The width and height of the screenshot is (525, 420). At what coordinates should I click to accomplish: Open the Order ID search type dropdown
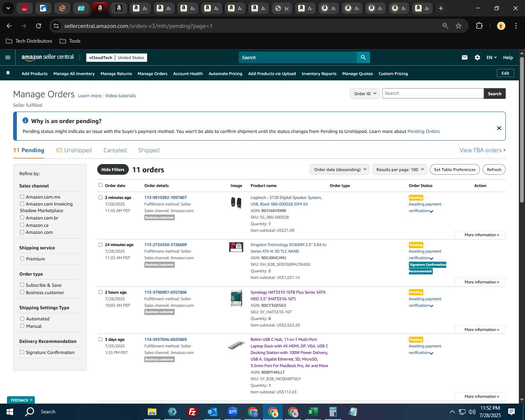coord(365,94)
